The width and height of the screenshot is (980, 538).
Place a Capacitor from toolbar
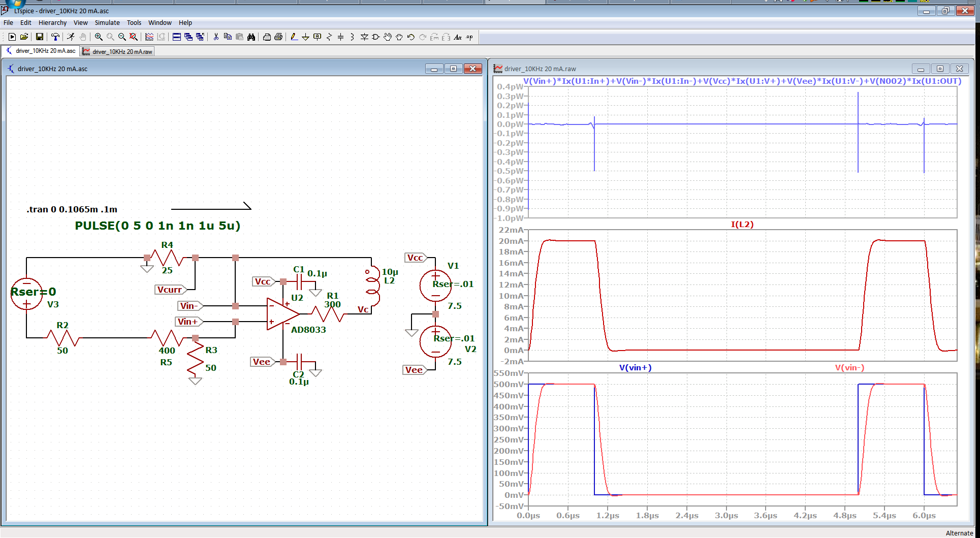point(341,37)
